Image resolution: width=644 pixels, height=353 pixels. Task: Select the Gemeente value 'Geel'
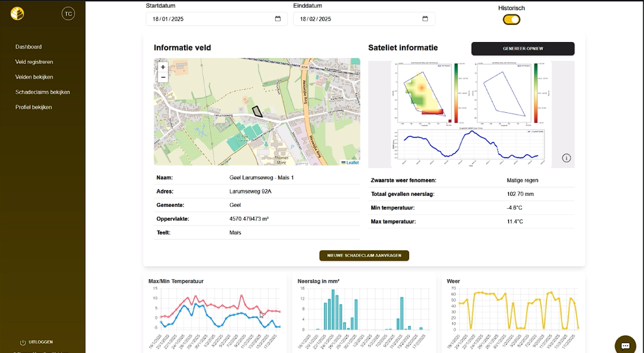point(235,205)
